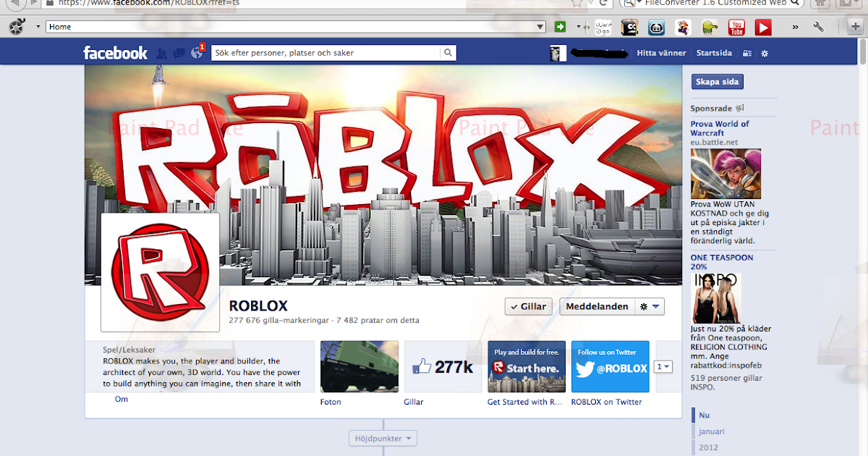Click the browser back button
The height and width of the screenshot is (456, 868).
[x=16, y=4]
